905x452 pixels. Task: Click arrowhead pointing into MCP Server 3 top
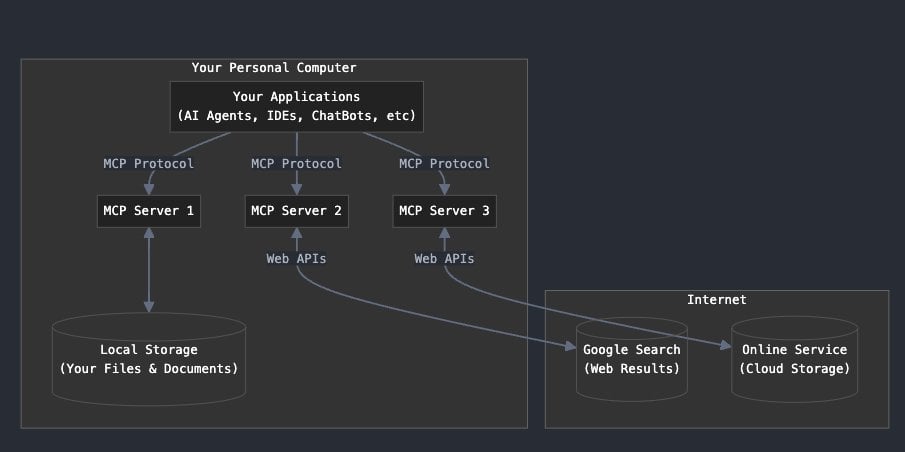[444, 190]
